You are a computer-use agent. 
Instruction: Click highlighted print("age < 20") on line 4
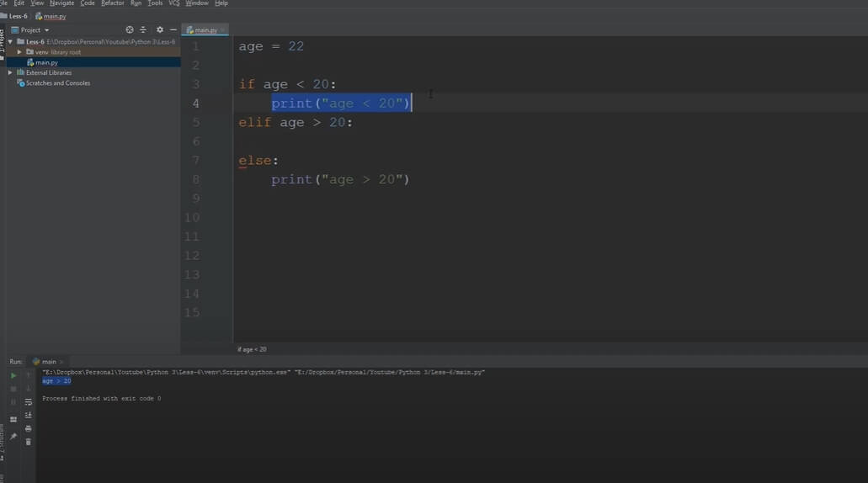340,103
